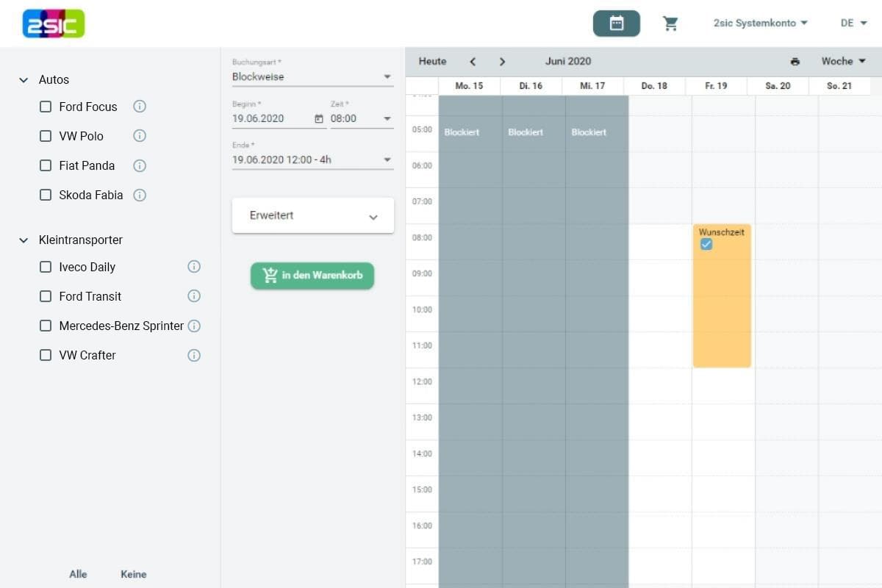Screen dimensions: 882x588
Task: Go to previous week arrow
Action: (x=473, y=62)
